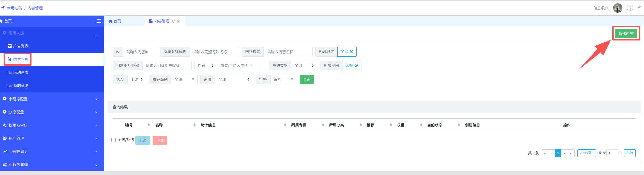The height and width of the screenshot is (175, 644).
Task: Open the 状态 dropdown showing 上线
Action: click(137, 79)
